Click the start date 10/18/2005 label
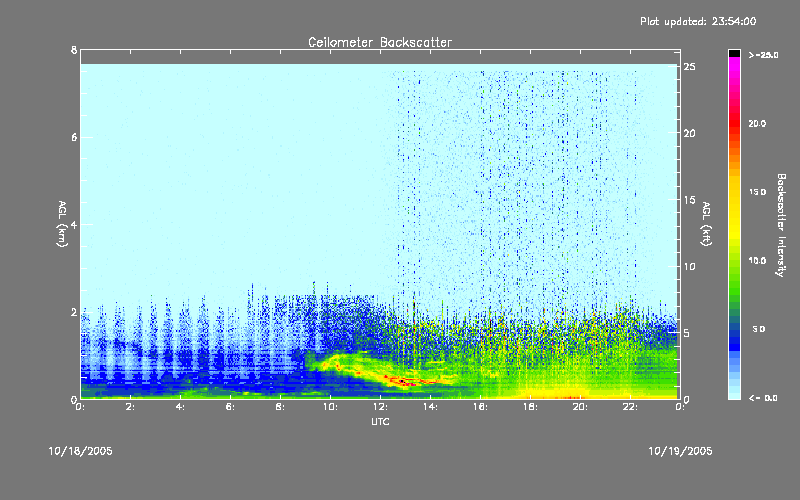 81,451
